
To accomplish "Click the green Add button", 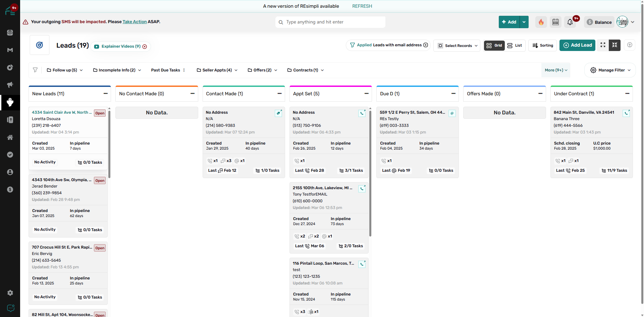I will [509, 22].
